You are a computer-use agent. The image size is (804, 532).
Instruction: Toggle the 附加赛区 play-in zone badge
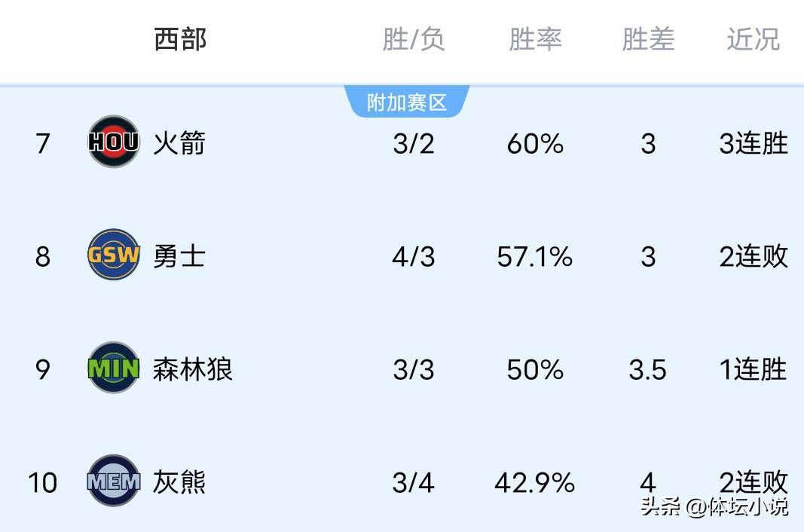pyautogui.click(x=408, y=99)
